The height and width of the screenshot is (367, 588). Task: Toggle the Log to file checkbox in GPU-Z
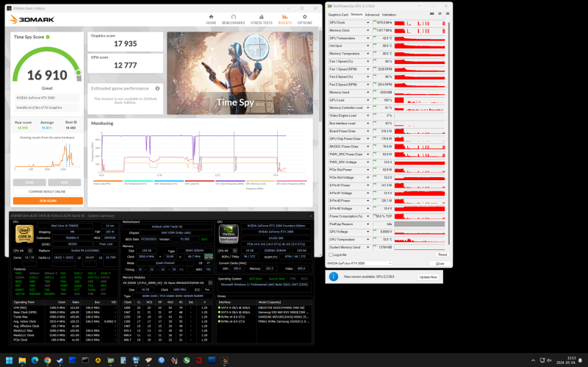(x=330, y=254)
